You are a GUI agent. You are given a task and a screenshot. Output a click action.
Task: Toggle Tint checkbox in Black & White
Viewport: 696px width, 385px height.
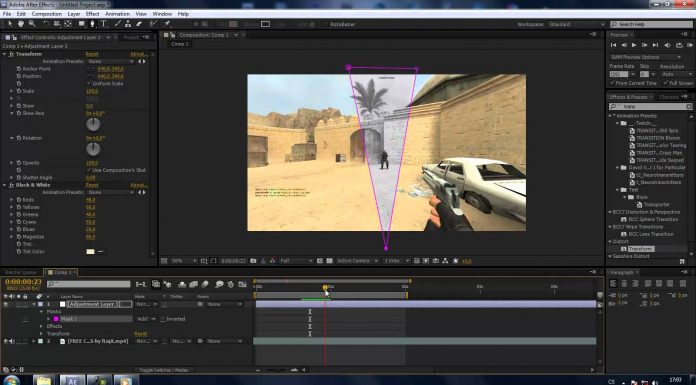(x=89, y=244)
